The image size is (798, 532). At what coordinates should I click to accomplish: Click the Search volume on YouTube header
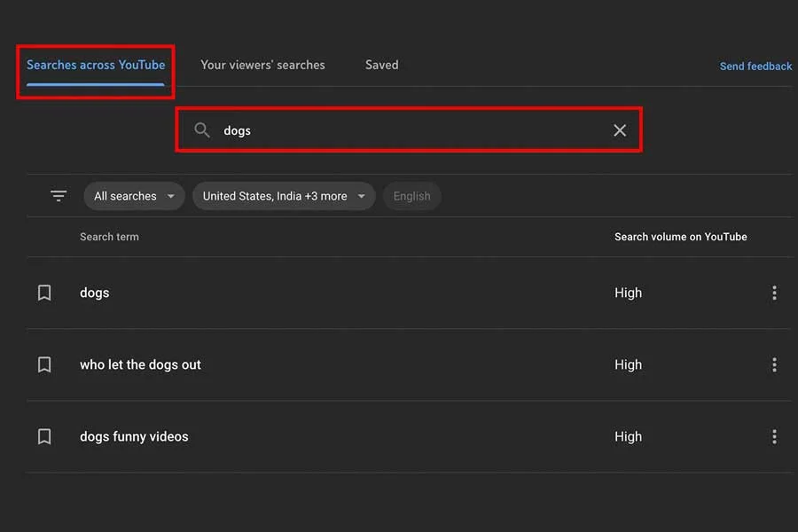pyautogui.click(x=681, y=237)
